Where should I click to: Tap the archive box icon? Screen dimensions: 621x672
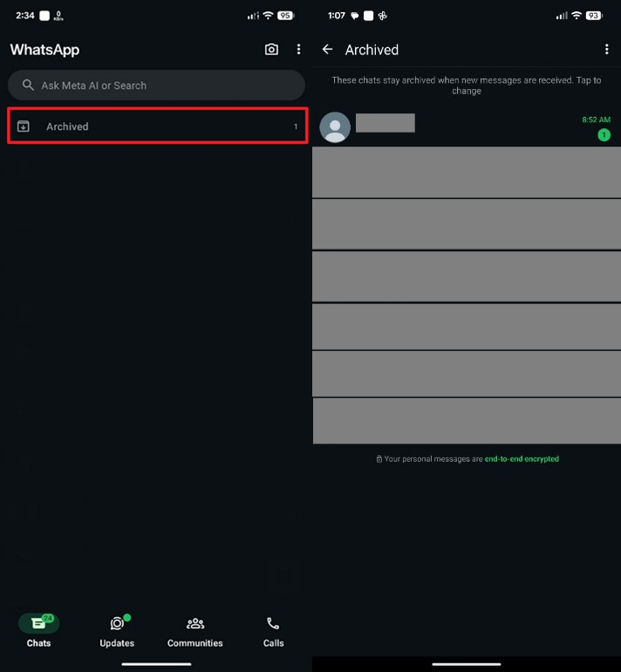pos(24,126)
